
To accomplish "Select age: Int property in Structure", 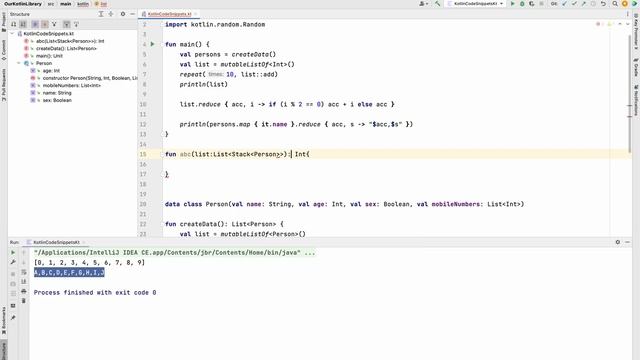I will pyautogui.click(x=51, y=71).
